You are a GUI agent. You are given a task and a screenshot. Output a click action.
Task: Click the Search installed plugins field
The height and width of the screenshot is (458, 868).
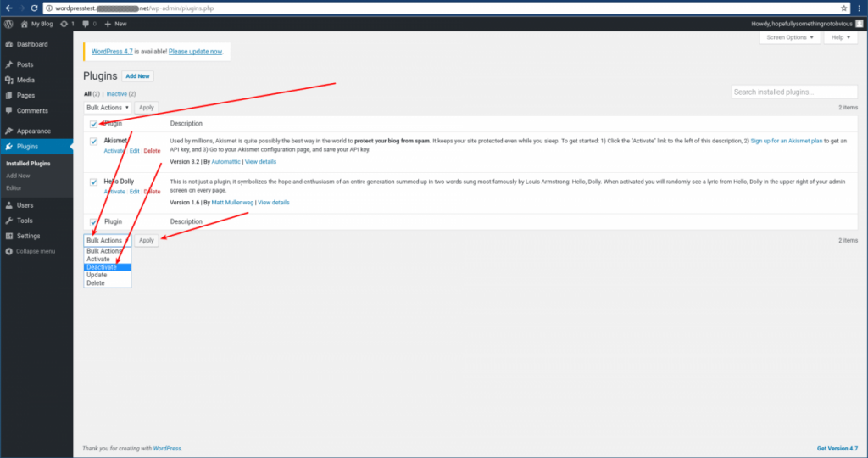click(x=794, y=92)
